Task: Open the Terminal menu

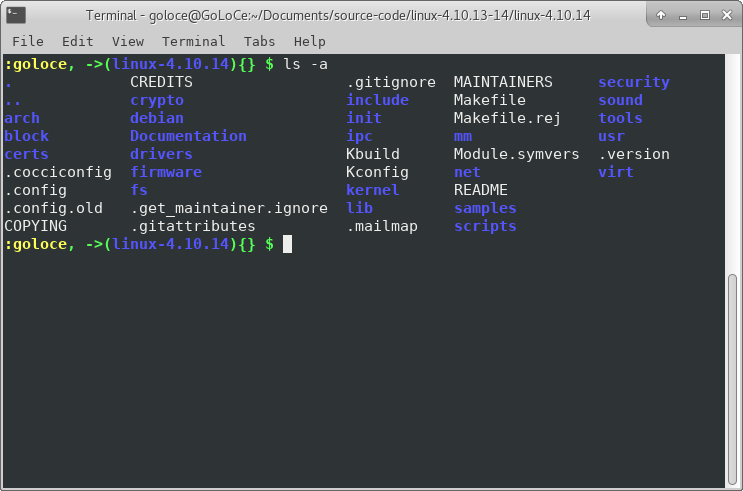Action: (x=193, y=42)
